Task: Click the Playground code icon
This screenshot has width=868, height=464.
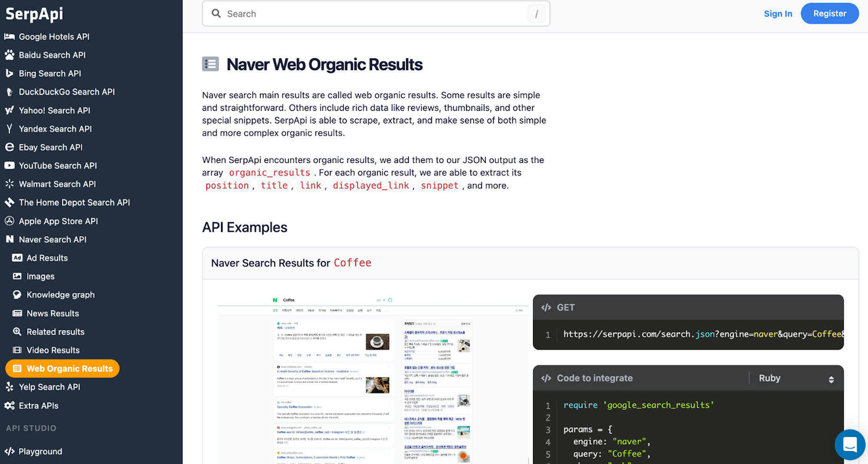Action: tap(10, 451)
